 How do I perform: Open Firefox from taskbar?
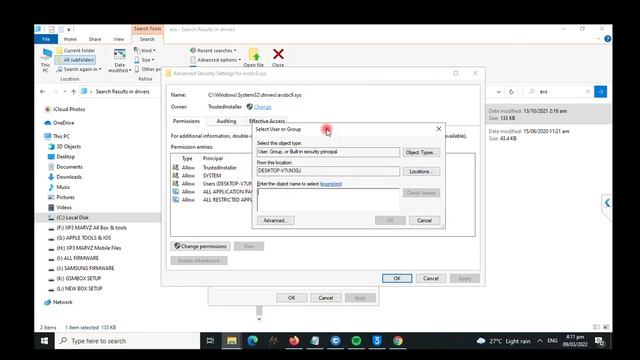tap(294, 341)
